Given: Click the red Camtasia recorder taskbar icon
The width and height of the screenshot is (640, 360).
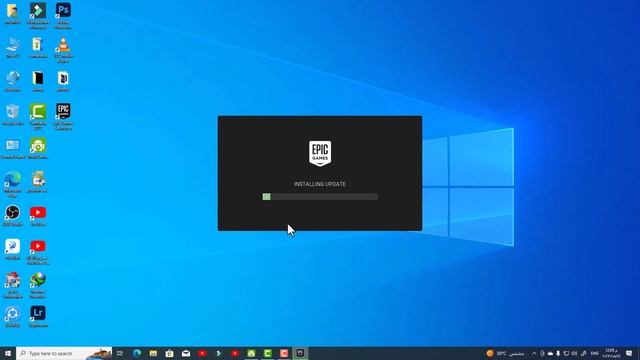Looking at the screenshot, I should [x=284, y=353].
